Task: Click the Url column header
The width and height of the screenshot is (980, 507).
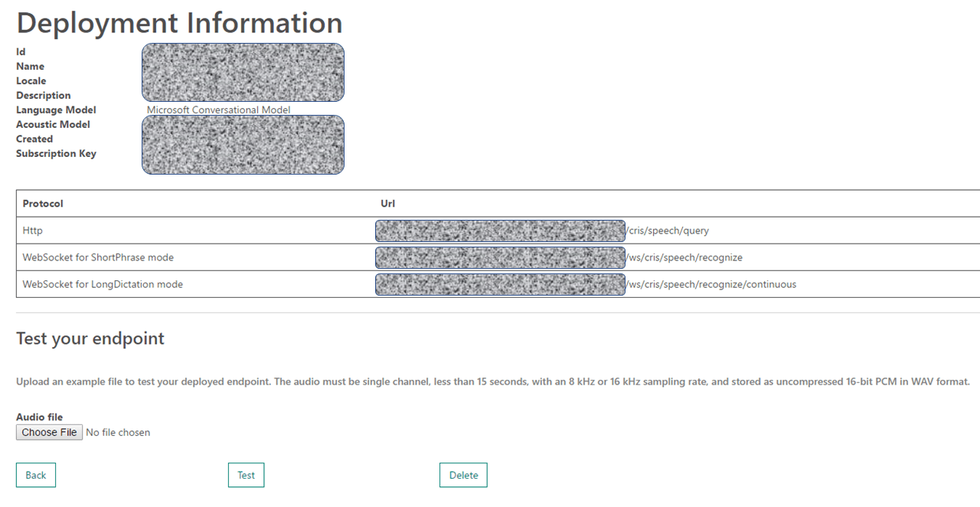Action: click(x=387, y=204)
